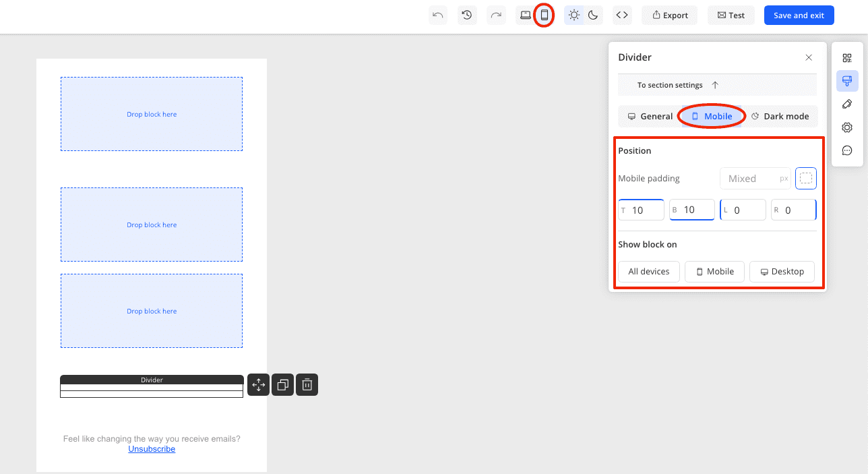The width and height of the screenshot is (868, 474).
Task: Duplicate the Divider block
Action: [282, 384]
